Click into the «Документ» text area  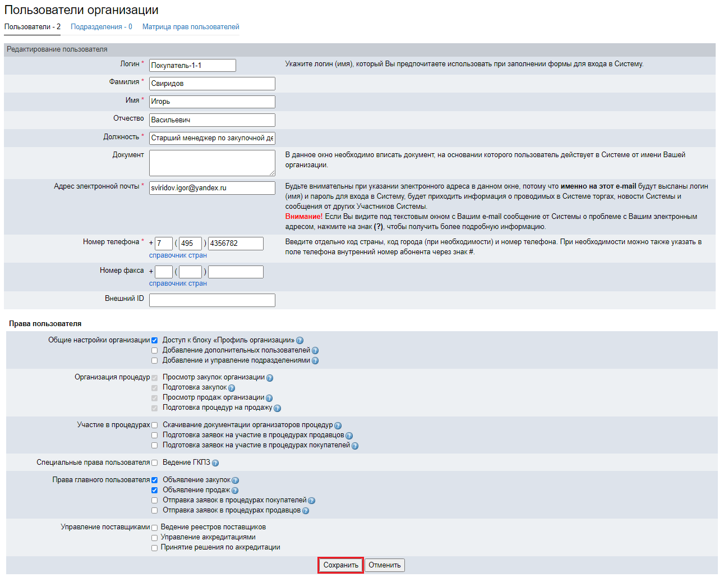[x=212, y=163]
